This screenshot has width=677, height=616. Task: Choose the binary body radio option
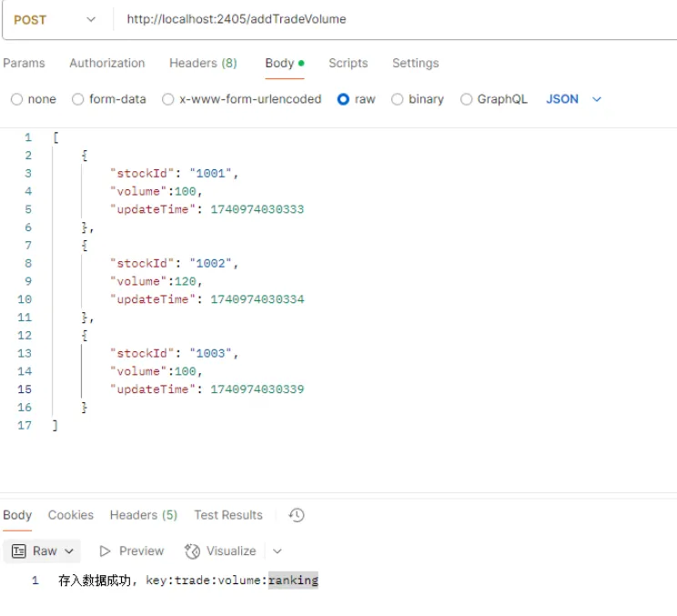(x=398, y=99)
